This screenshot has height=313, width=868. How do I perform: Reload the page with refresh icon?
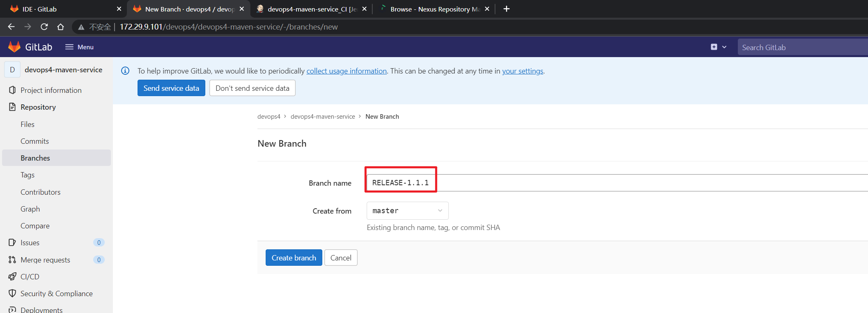tap(44, 27)
